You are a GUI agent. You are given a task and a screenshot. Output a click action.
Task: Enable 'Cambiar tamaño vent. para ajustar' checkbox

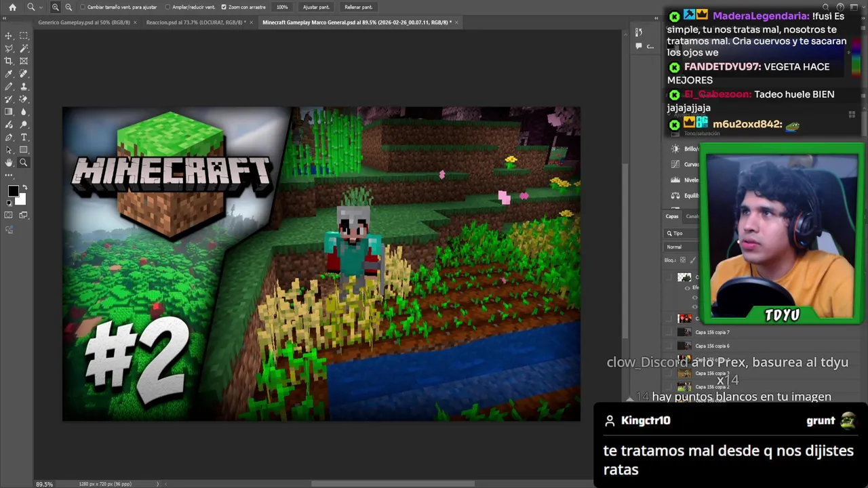83,7
